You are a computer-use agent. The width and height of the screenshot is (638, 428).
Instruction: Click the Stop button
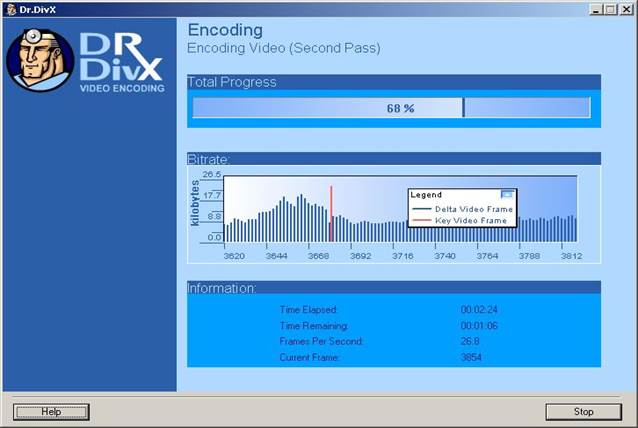[583, 412]
